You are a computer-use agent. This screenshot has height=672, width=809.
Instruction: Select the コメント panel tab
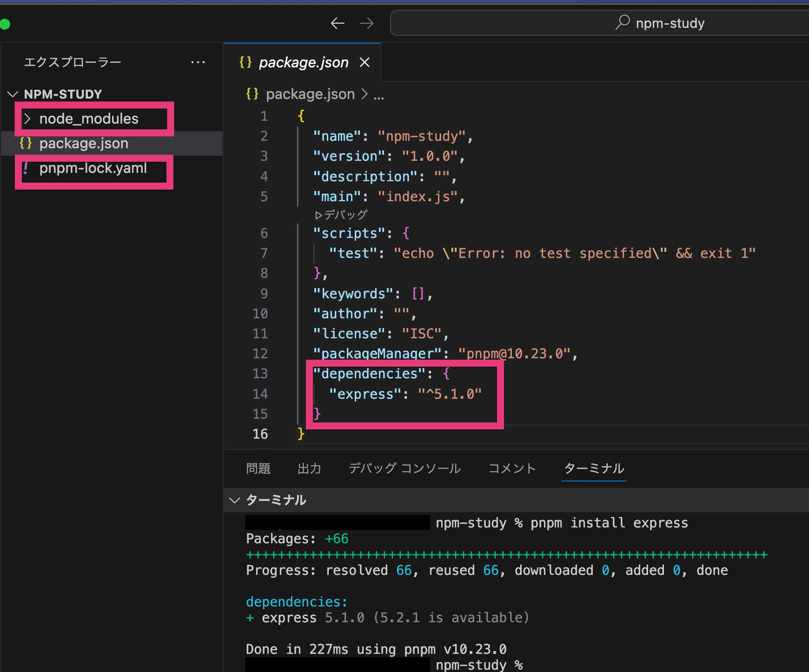[x=512, y=468]
